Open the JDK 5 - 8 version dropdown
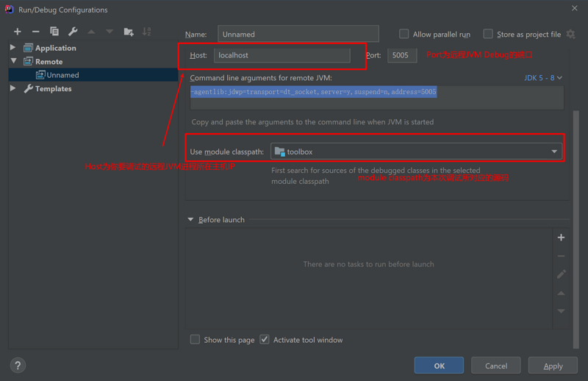 (543, 77)
